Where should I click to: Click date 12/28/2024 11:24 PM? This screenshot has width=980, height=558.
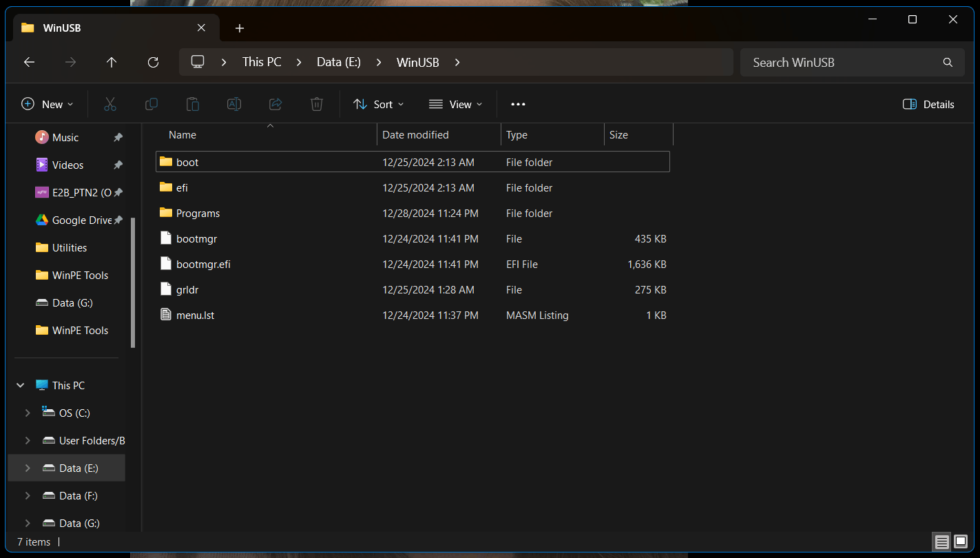(x=430, y=213)
